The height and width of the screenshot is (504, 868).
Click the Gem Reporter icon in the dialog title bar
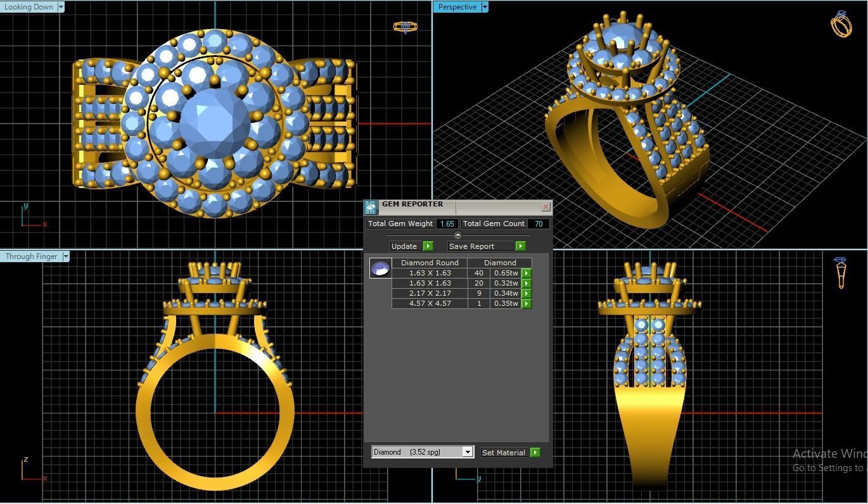click(x=371, y=207)
